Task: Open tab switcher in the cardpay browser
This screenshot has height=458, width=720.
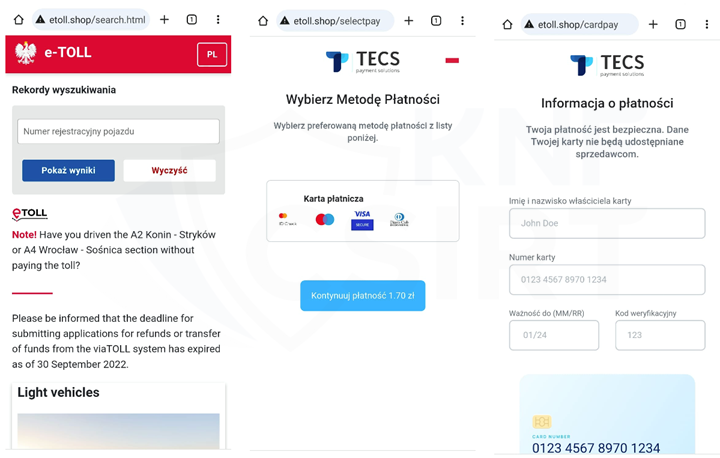Action: pyautogui.click(x=681, y=24)
